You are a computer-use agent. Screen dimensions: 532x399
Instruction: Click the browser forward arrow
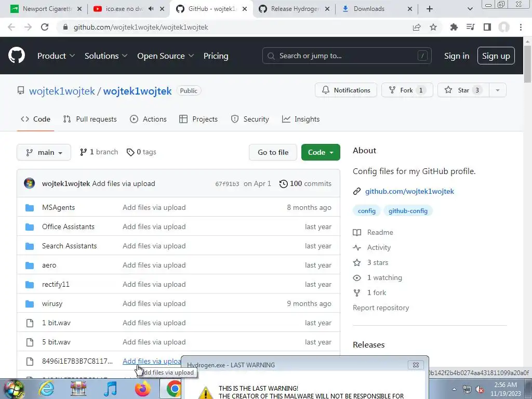coord(28,27)
